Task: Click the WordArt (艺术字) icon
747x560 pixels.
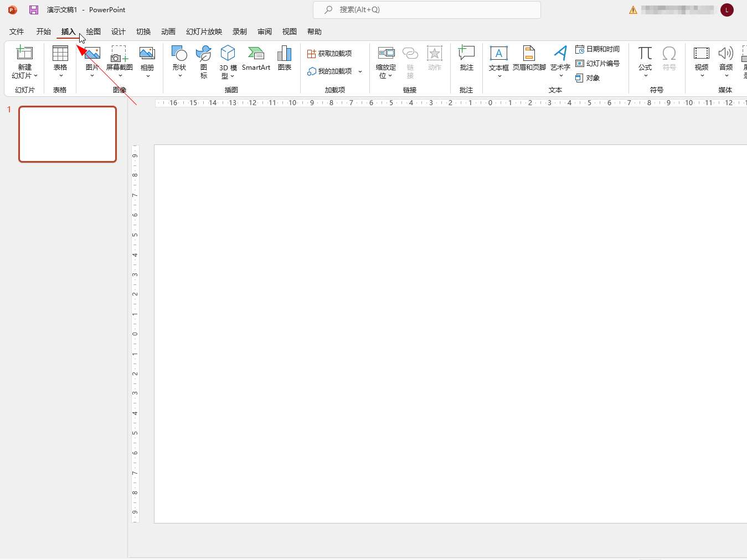Action: click(560, 53)
